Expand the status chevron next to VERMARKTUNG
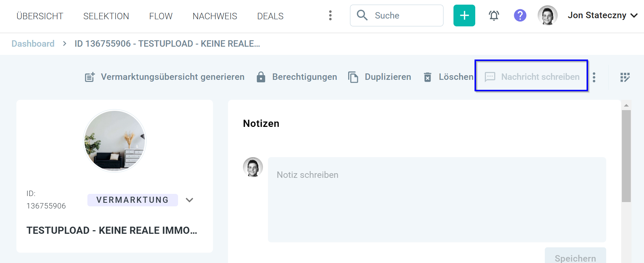This screenshot has height=263, width=644. (189, 200)
